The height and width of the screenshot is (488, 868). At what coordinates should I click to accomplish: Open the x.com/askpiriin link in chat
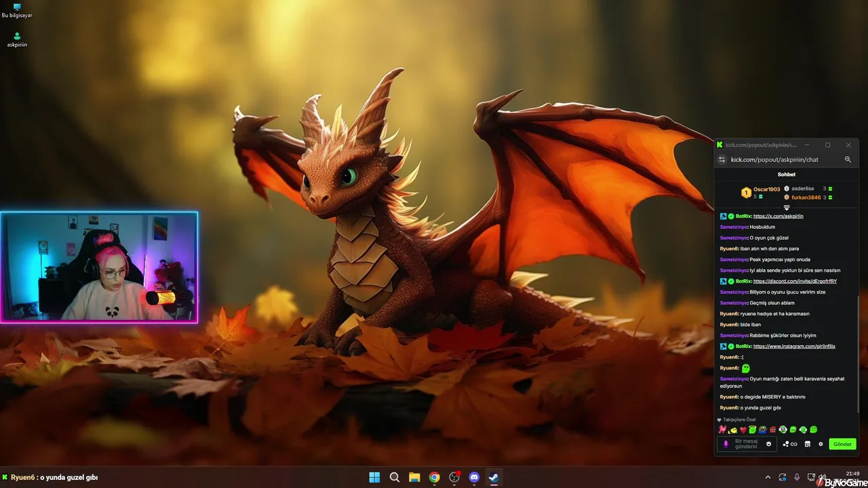pos(778,216)
